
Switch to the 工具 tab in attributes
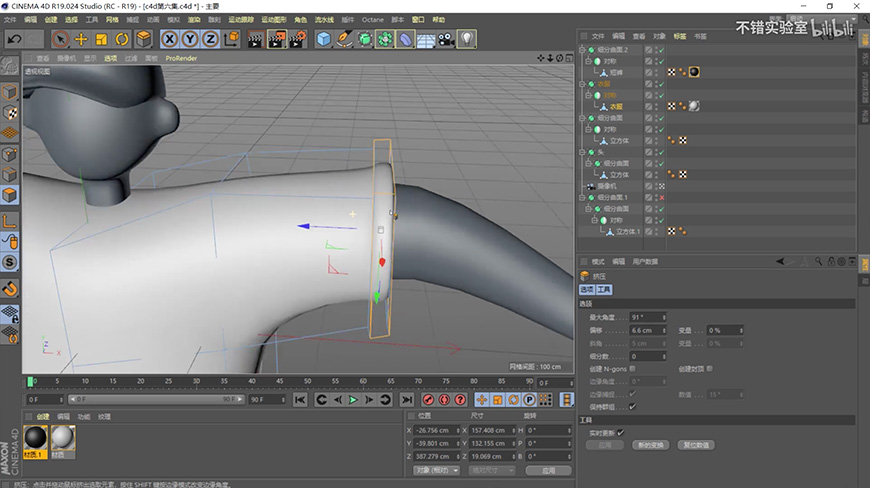604,289
